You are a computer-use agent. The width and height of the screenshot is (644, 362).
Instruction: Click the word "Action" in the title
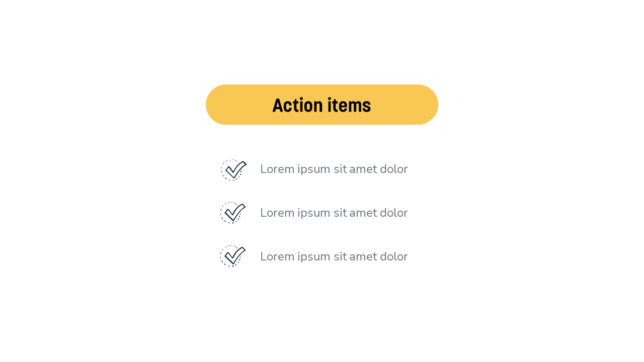(297, 105)
